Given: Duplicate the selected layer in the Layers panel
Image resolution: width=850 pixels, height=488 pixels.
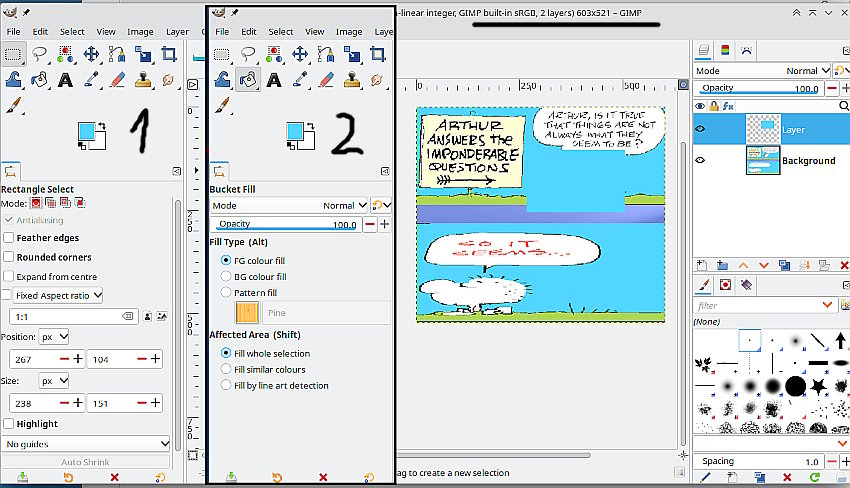Looking at the screenshot, I should 784,265.
